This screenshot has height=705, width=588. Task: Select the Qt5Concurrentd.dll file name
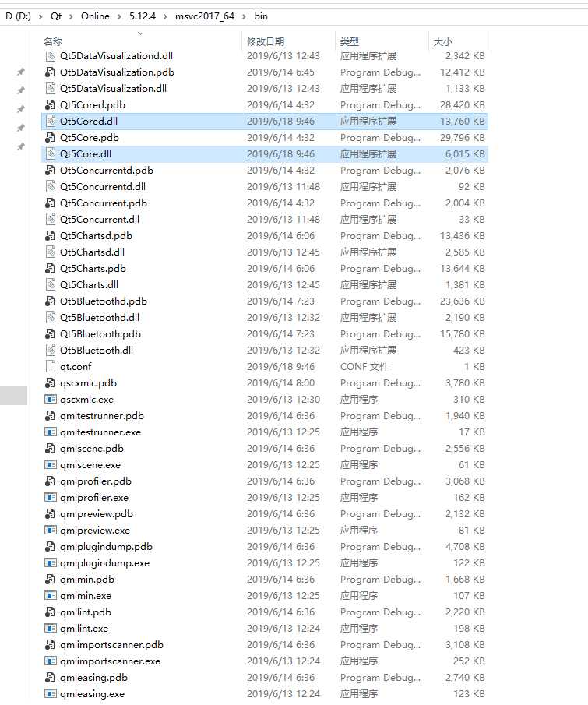[x=103, y=187]
